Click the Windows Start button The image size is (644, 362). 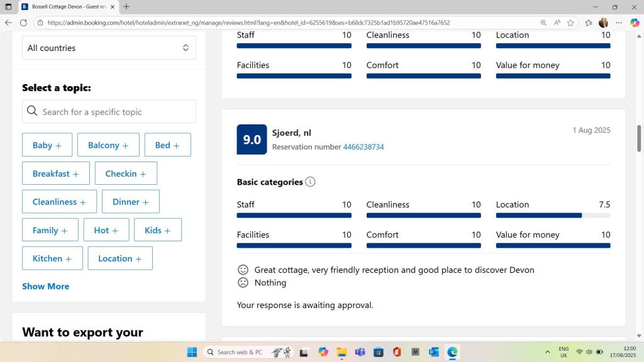pyautogui.click(x=192, y=352)
